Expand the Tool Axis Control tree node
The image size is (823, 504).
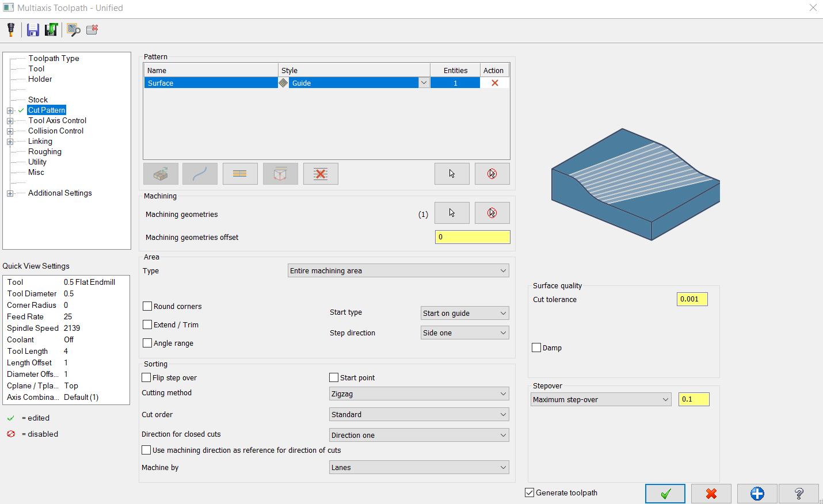pyautogui.click(x=10, y=121)
